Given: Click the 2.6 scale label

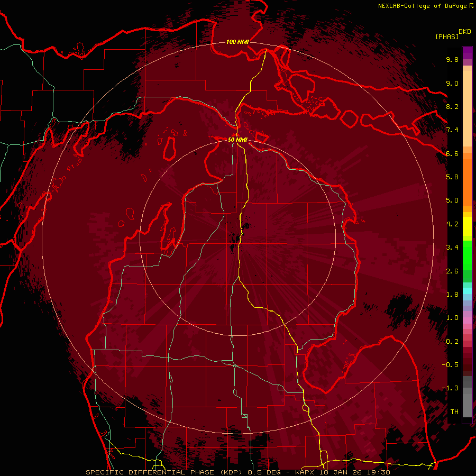Looking at the screenshot, I should 452,271.
